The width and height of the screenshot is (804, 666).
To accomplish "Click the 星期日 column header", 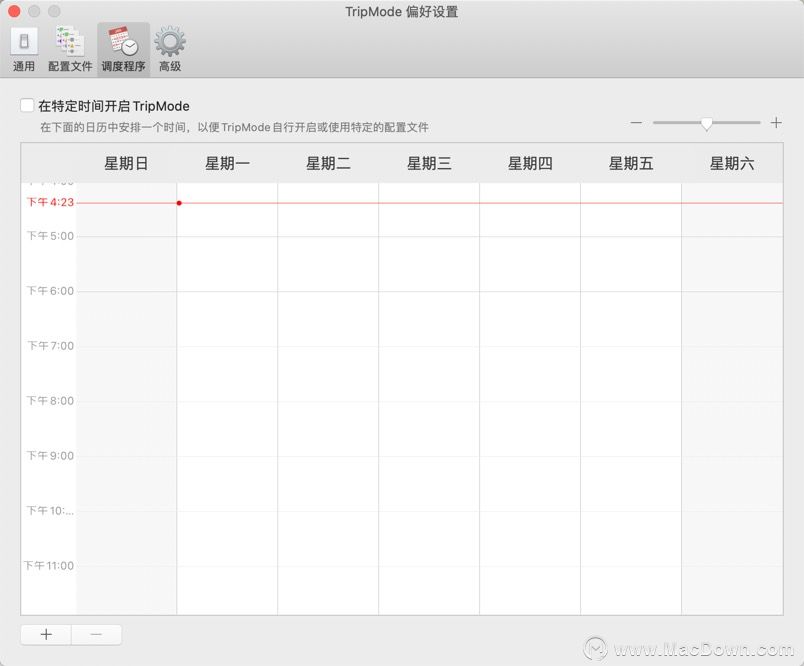I will click(126, 164).
